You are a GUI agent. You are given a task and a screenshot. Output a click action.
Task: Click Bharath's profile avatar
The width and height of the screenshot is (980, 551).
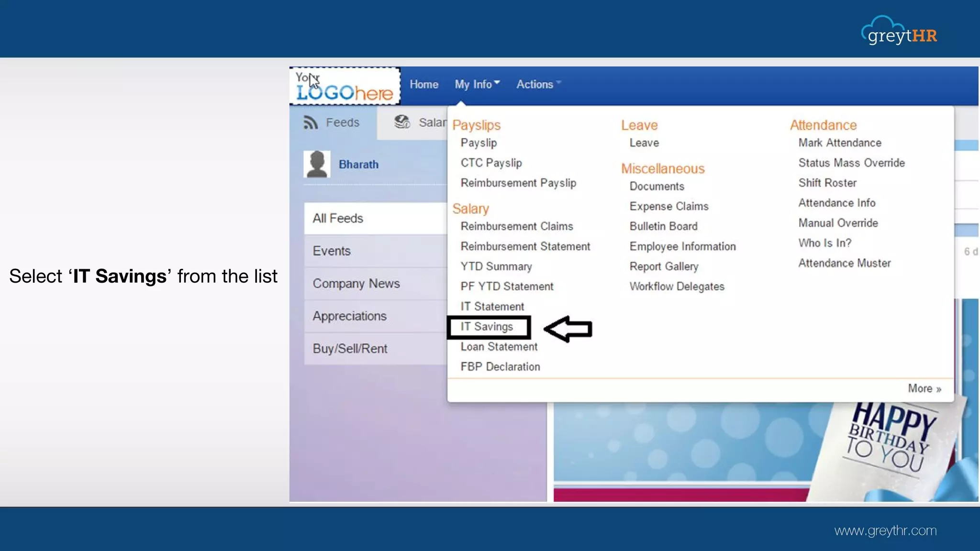click(x=317, y=164)
